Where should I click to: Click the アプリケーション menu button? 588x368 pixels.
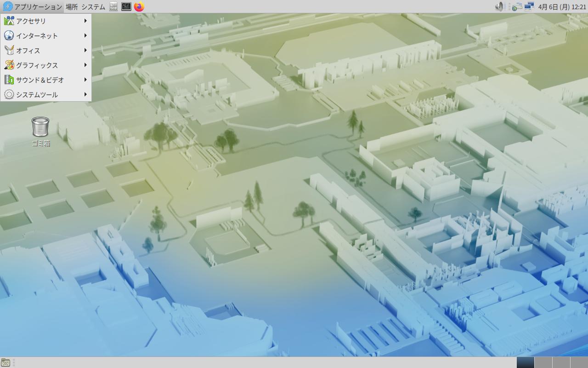pyautogui.click(x=33, y=6)
